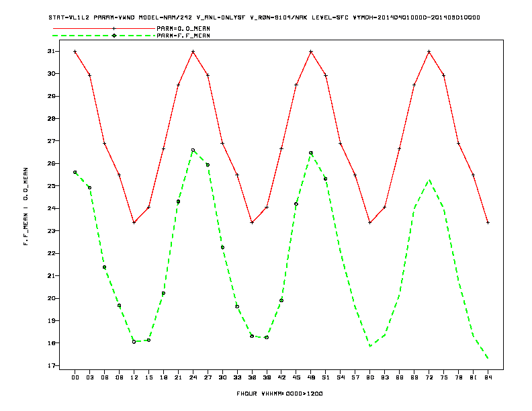The width and height of the screenshot is (532, 411).
Task: Click x-axis tick label 27
Action: [208, 377]
